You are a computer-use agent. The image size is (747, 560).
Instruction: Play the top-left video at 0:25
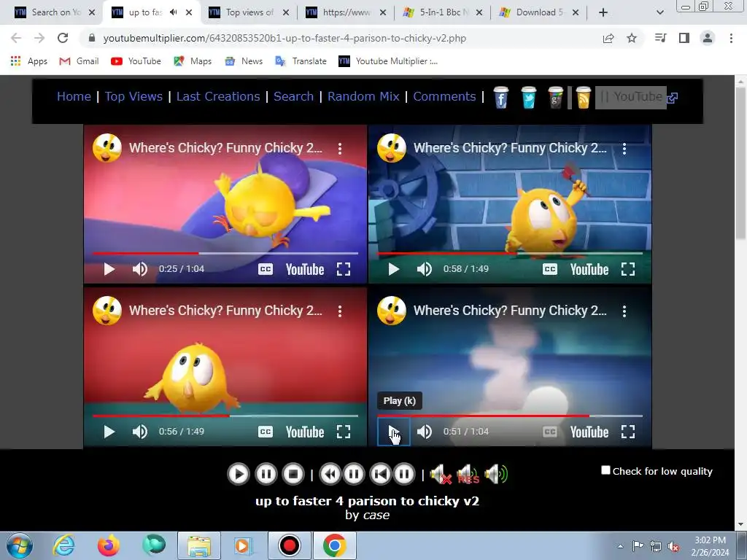tap(109, 269)
